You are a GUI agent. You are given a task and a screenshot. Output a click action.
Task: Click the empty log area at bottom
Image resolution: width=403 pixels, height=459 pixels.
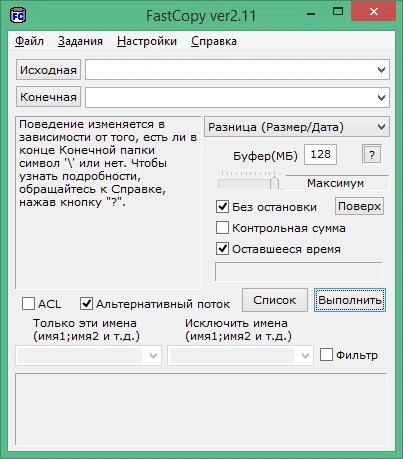point(201,409)
